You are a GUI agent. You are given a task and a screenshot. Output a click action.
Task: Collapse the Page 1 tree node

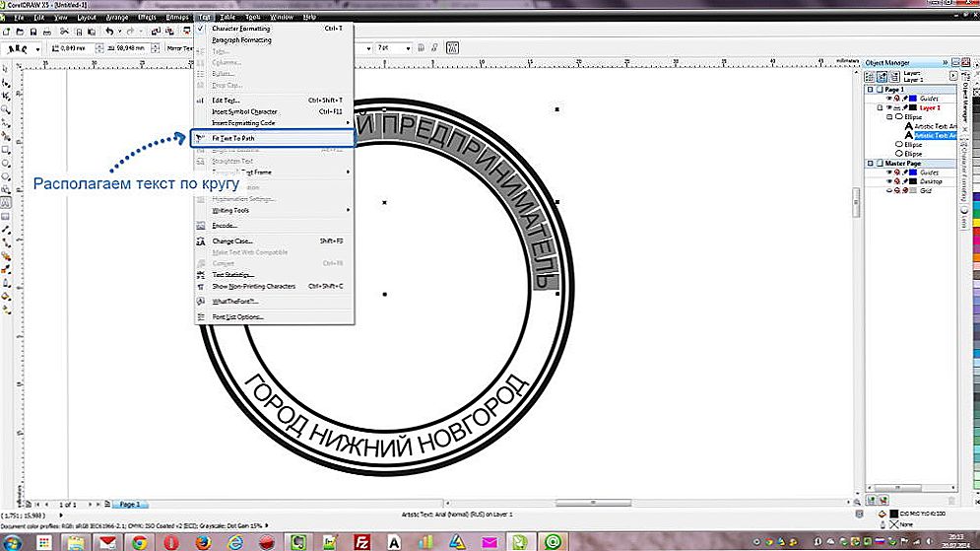870,90
